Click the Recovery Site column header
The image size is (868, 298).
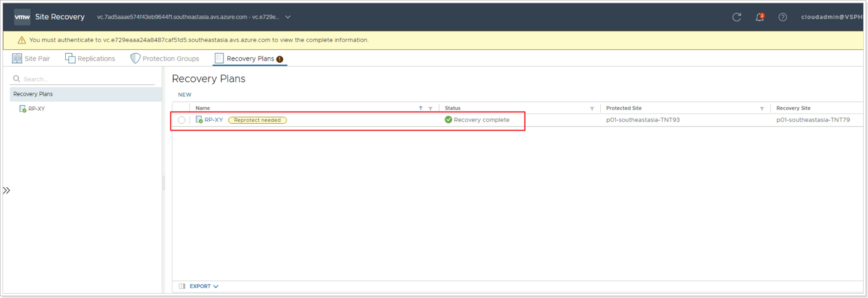pos(794,108)
